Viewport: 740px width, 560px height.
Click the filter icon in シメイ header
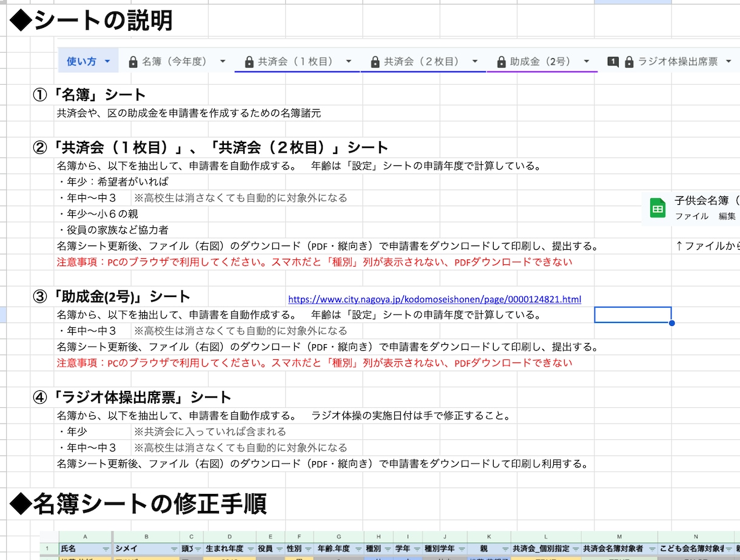[x=173, y=549]
